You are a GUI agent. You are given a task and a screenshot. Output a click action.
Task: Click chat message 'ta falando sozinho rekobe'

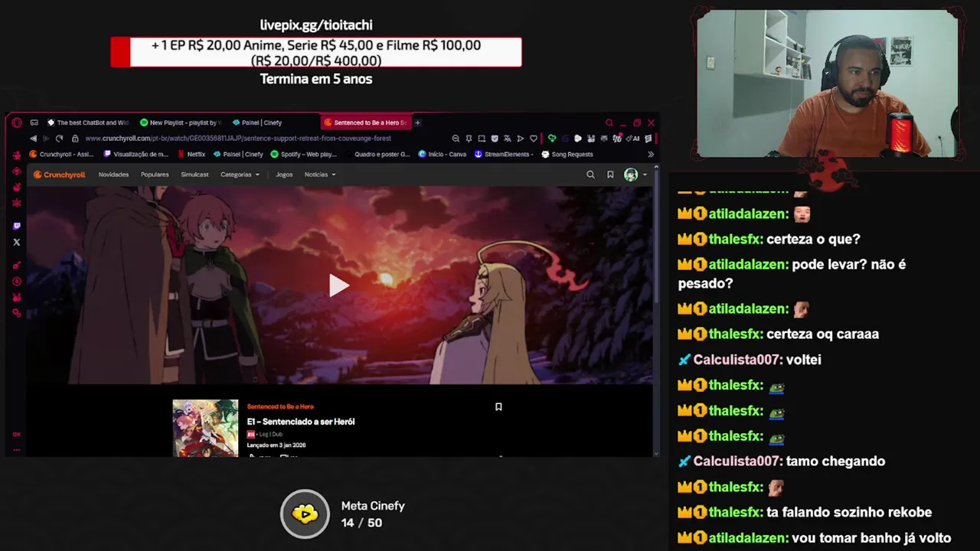[849, 512]
